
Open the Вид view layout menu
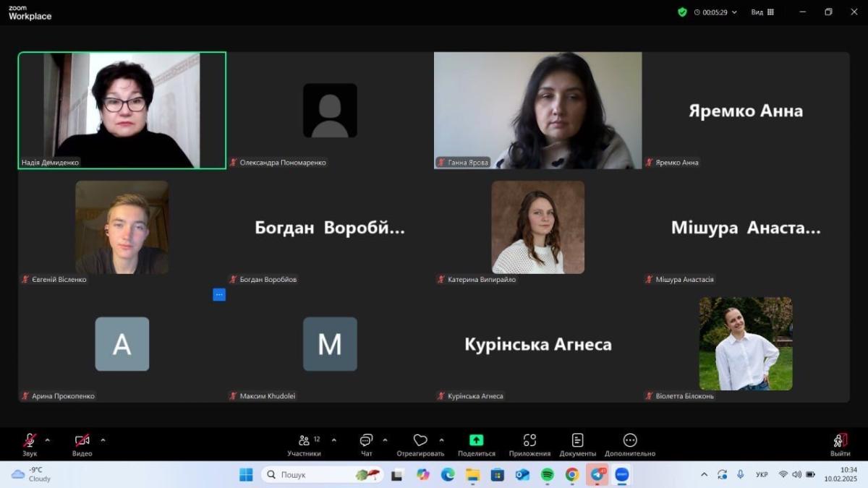[762, 12]
